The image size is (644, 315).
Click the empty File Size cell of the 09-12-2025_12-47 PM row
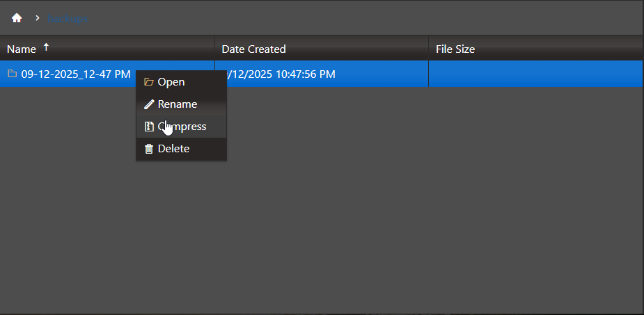(535, 74)
